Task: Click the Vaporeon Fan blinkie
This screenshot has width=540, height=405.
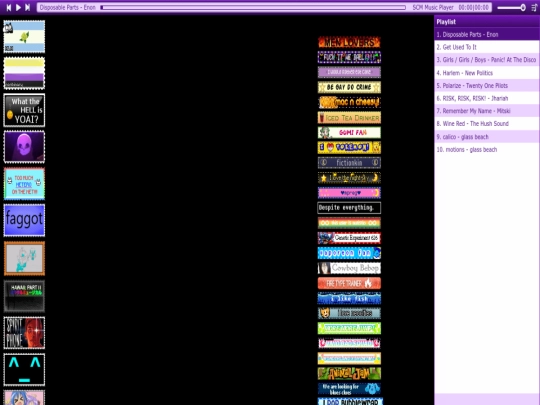Action: tap(349, 253)
